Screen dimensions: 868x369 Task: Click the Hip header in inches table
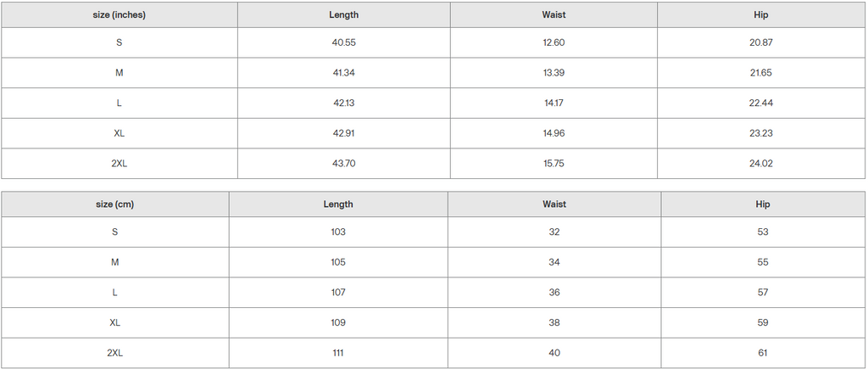click(760, 14)
